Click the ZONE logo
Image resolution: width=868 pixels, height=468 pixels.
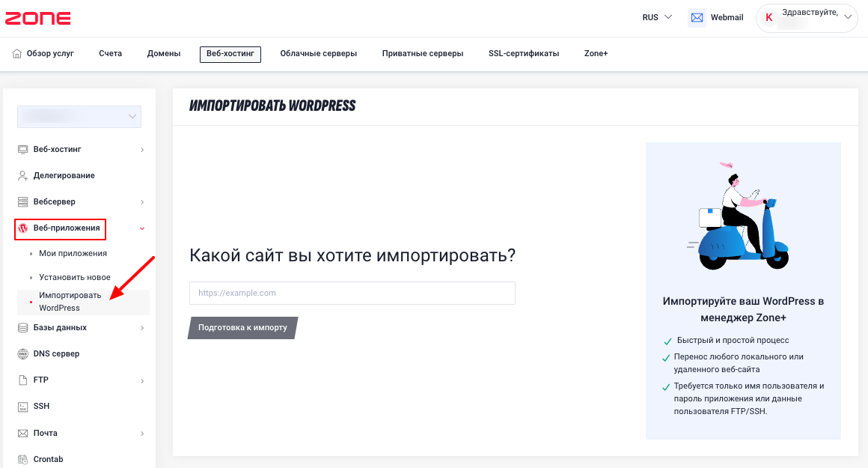point(37,18)
